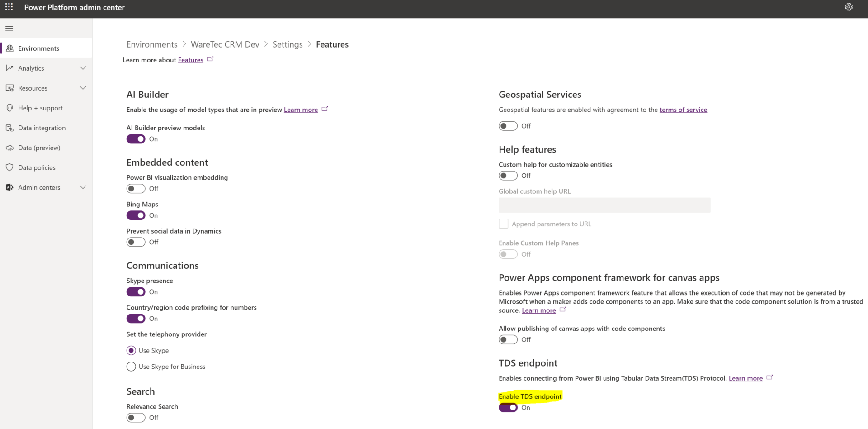
Task: Click the Data (preview) cloud icon
Action: click(x=9, y=148)
